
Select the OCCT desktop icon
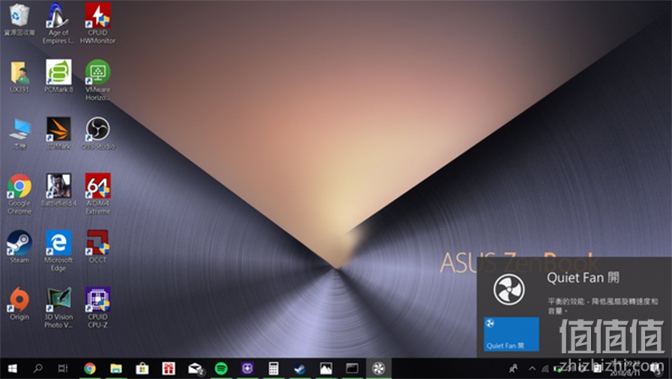[x=98, y=247]
